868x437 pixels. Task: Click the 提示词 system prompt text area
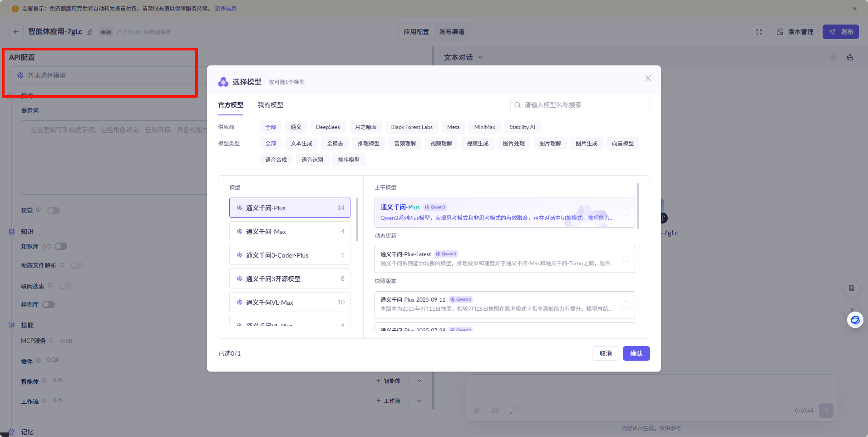[113, 158]
